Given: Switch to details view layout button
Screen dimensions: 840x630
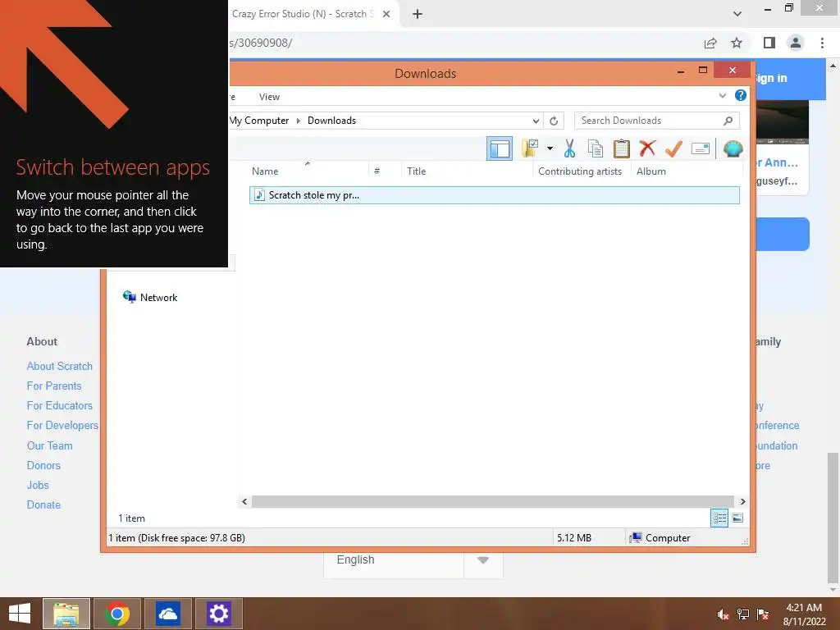Looking at the screenshot, I should pos(719,518).
